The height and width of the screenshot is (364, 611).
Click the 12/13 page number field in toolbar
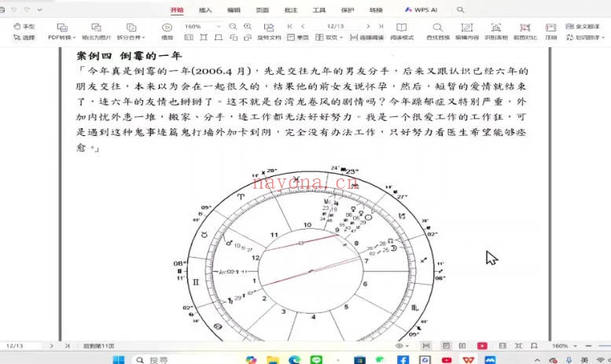pyautogui.click(x=336, y=26)
